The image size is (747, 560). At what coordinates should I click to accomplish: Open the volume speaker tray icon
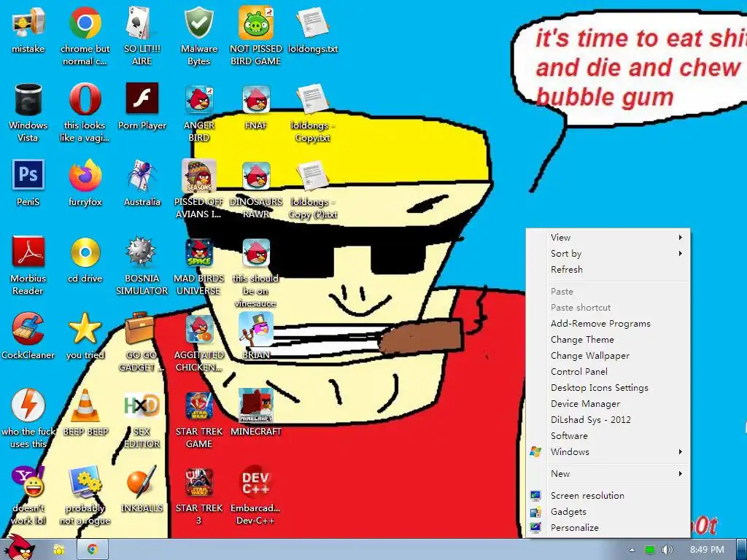coord(667,550)
